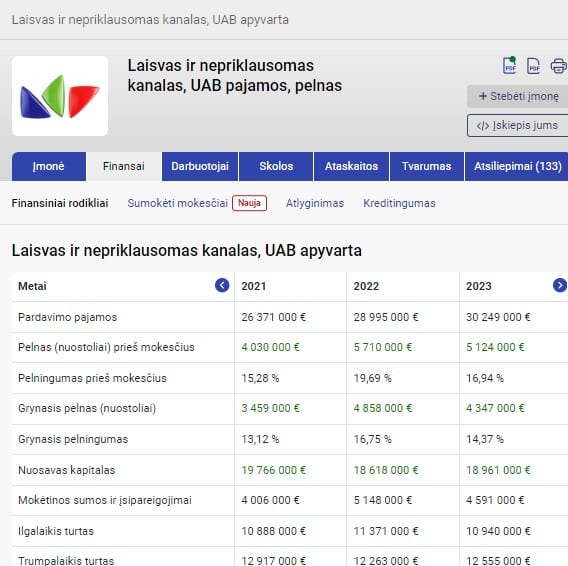Show later years with right arrow
Screen dimensions: 568x566
click(x=560, y=286)
